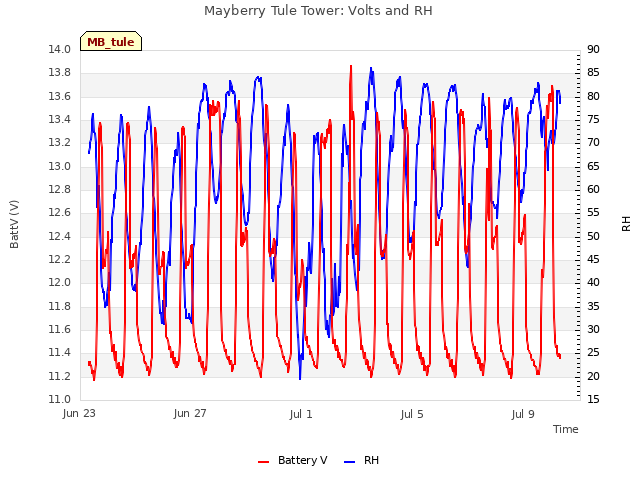The width and height of the screenshot is (640, 480).
Task: Click the Jul 5 date tick label
Action: point(412,414)
